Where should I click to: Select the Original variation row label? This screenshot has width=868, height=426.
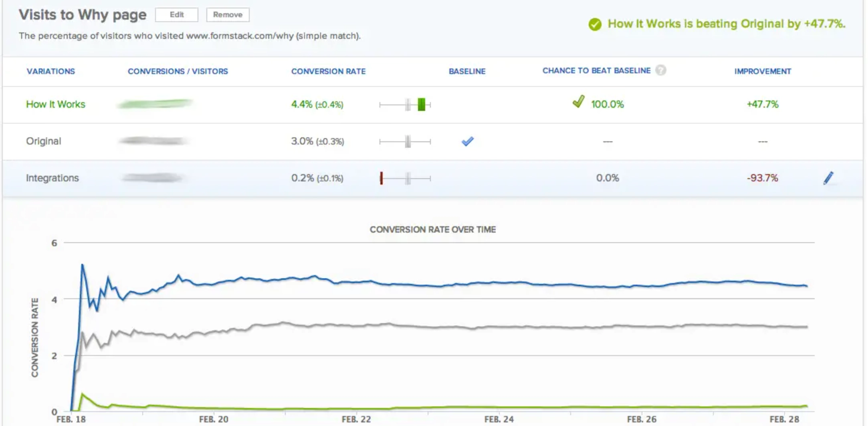[x=44, y=141]
